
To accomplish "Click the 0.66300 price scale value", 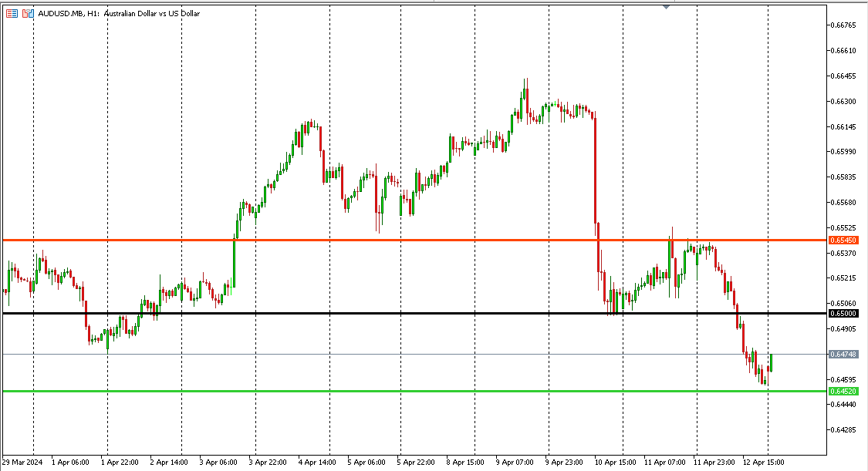I will click(843, 101).
